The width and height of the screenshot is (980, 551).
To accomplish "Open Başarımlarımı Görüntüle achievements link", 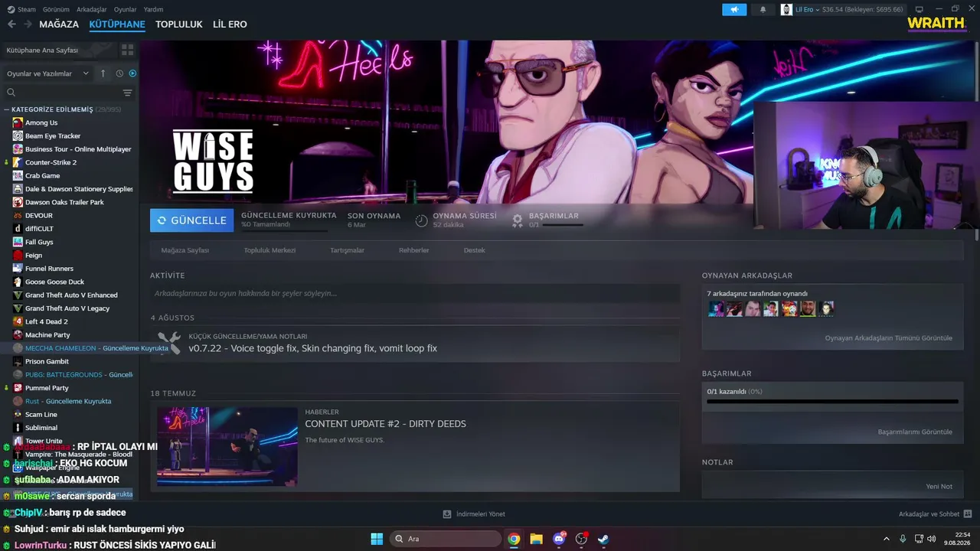I will tap(915, 432).
